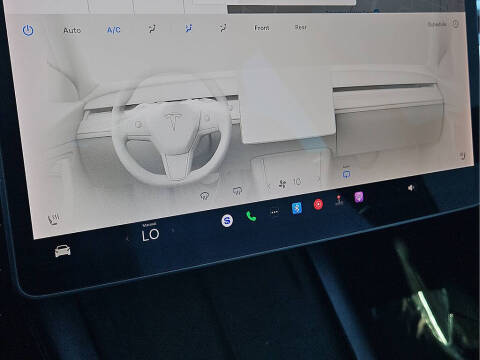Turn off climate with the power icon

pyautogui.click(x=28, y=31)
